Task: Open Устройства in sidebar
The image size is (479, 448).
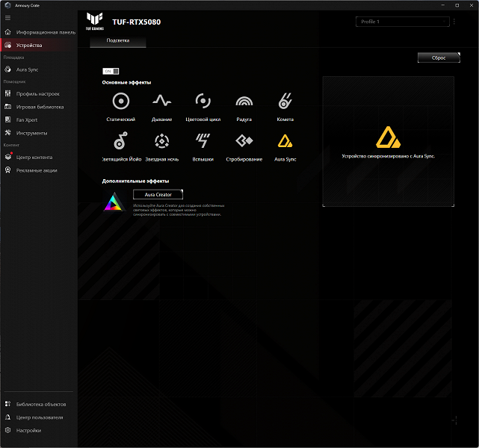Action: pos(39,45)
